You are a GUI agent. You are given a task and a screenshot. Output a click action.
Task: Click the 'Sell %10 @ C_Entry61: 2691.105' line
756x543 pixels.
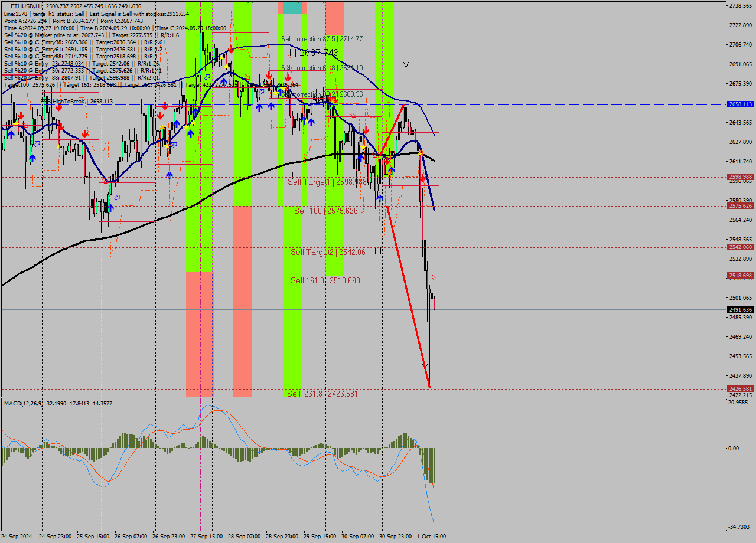(x=83, y=49)
